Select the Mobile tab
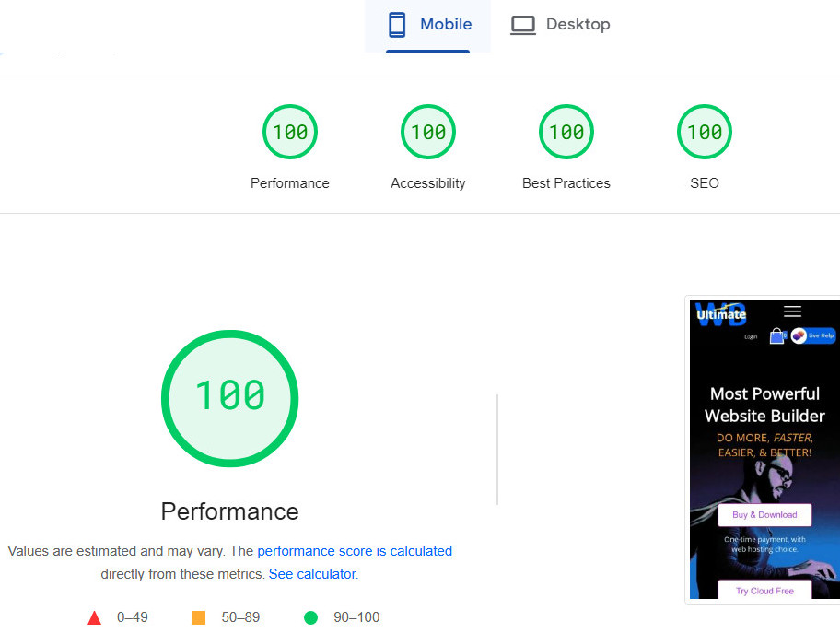This screenshot has height=634, width=840. pos(428,25)
